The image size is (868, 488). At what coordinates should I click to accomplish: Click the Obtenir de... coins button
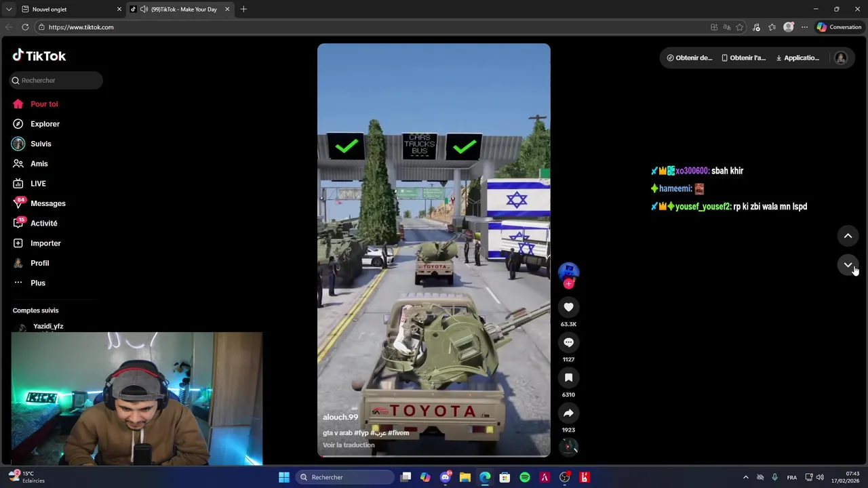(x=689, y=58)
